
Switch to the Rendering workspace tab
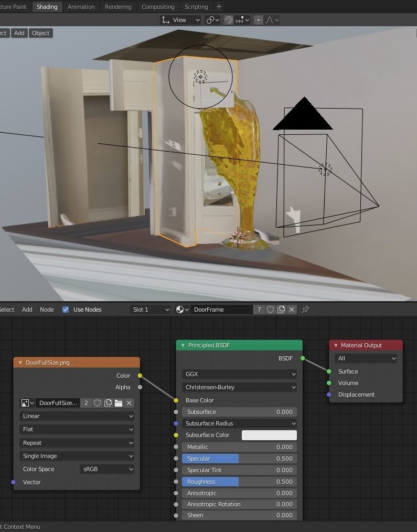tap(118, 7)
